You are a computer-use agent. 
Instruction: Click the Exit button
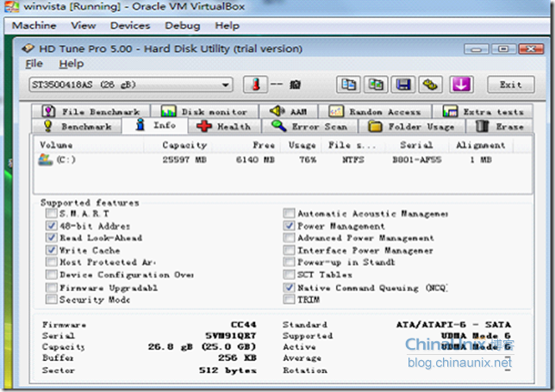(x=510, y=84)
